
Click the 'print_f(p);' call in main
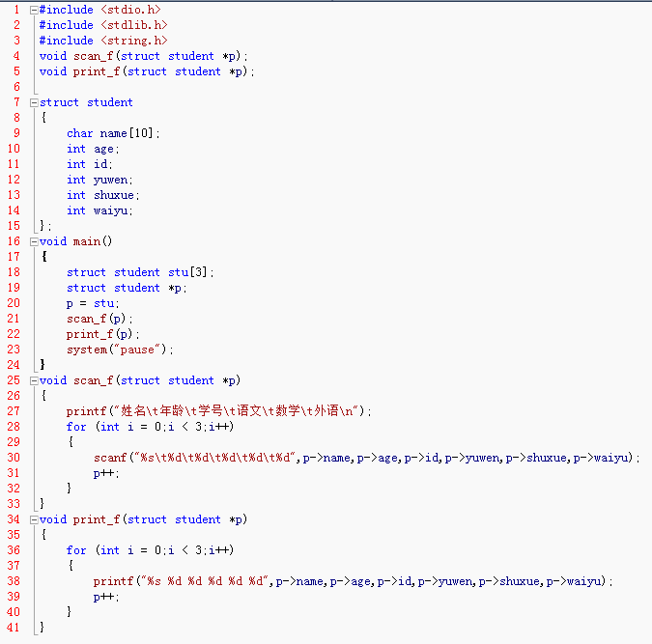tap(103, 334)
